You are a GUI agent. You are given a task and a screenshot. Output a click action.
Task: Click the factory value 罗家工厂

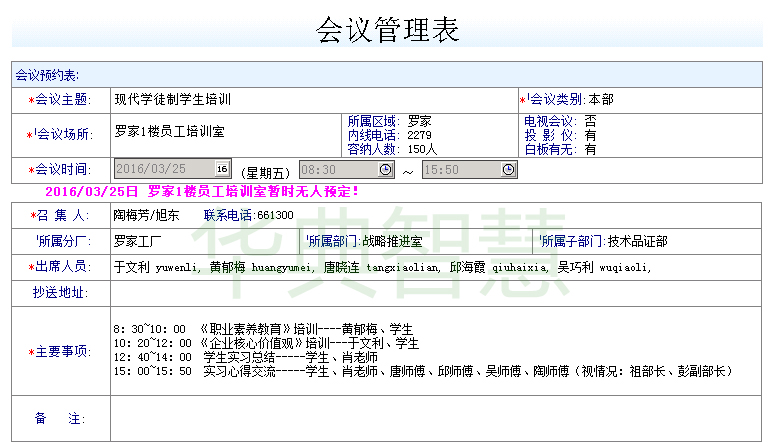click(x=137, y=241)
